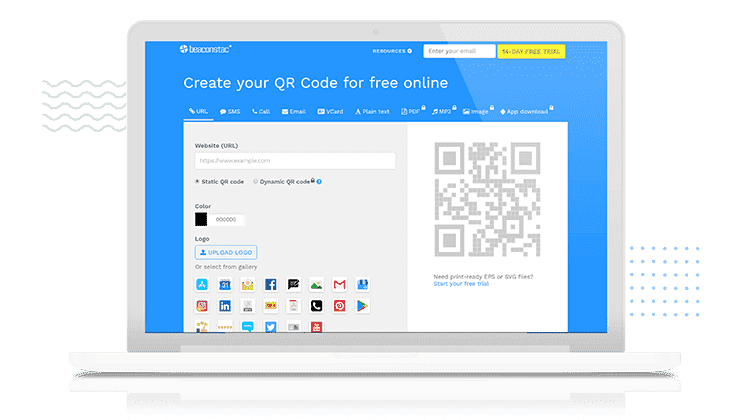
Task: Open the Email tab
Action: [294, 111]
